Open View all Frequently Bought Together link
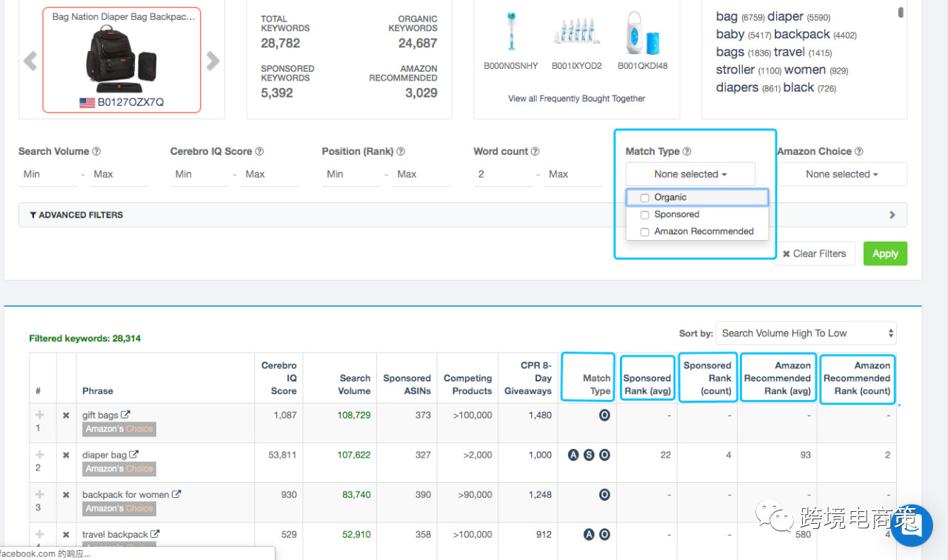 (576, 99)
